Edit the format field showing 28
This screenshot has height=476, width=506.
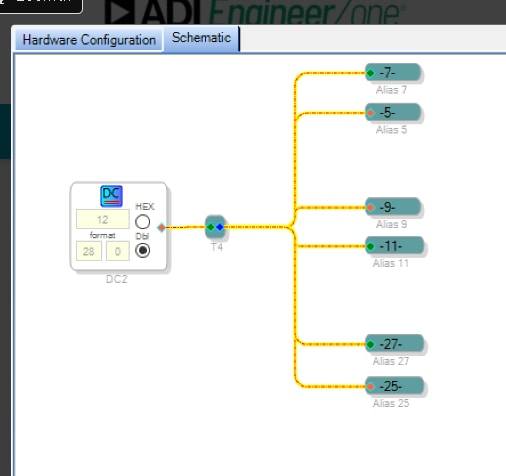(89, 251)
